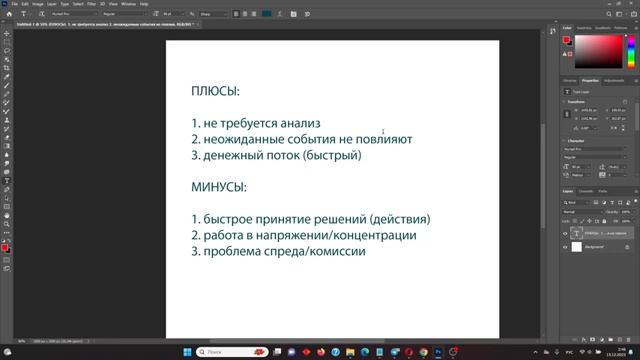
Task: Click the Background layer thumbnail
Action: tap(576, 247)
